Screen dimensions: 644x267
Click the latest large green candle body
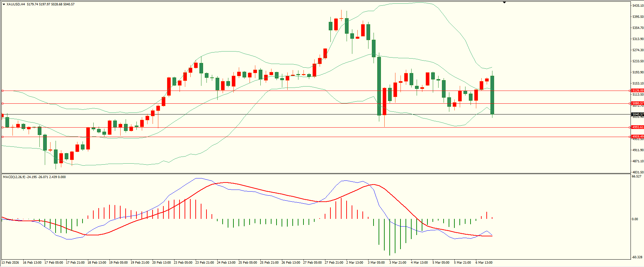pos(492,95)
